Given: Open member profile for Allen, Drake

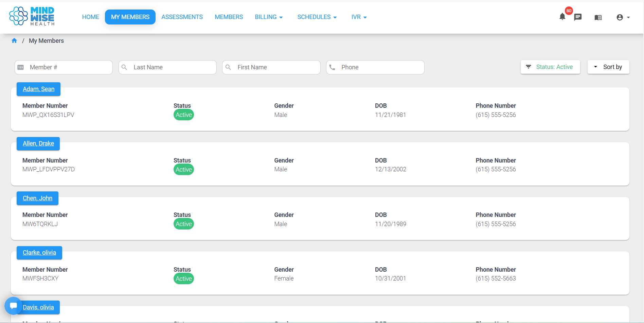Looking at the screenshot, I should [x=38, y=143].
